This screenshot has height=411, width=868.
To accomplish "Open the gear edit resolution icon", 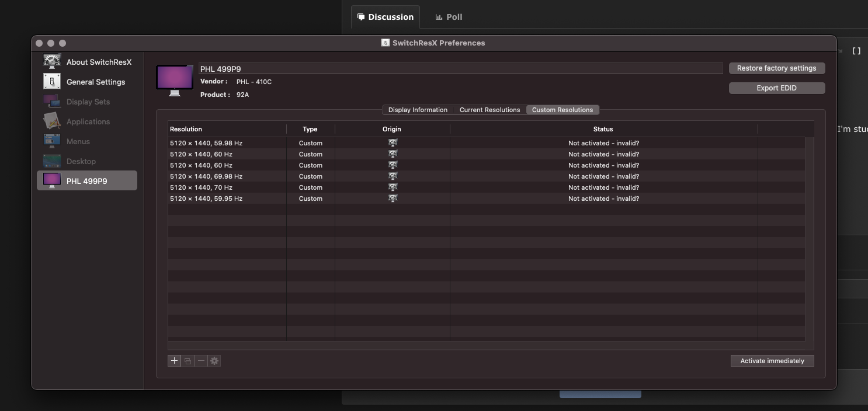I will 214,361.
